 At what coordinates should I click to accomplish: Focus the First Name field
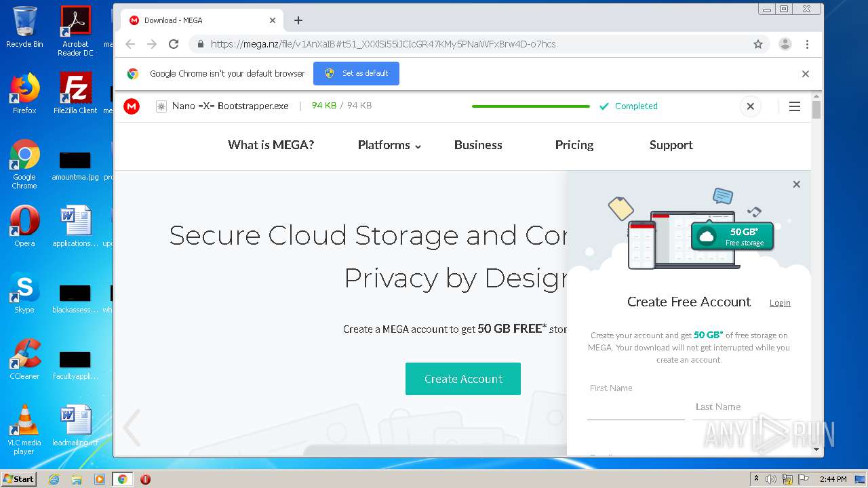tap(636, 405)
